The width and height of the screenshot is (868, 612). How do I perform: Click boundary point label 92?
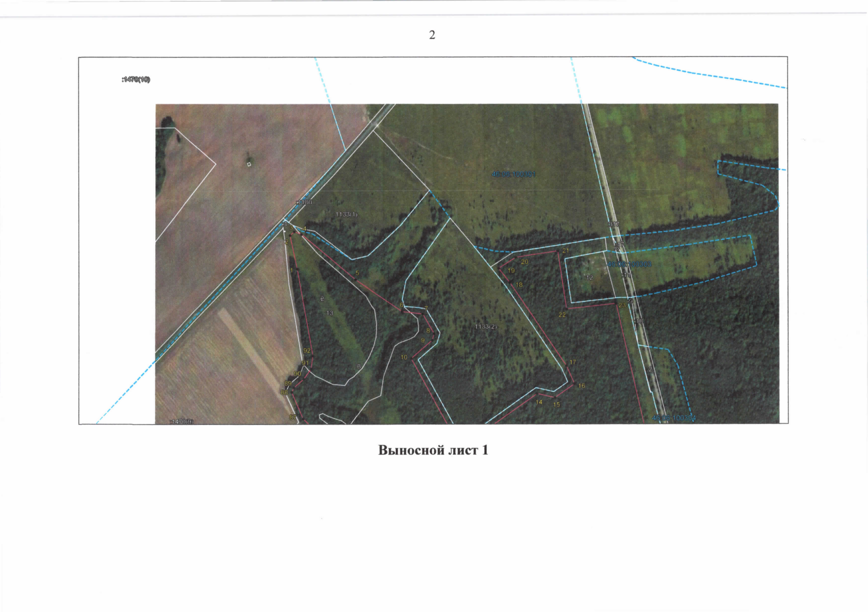point(307,351)
